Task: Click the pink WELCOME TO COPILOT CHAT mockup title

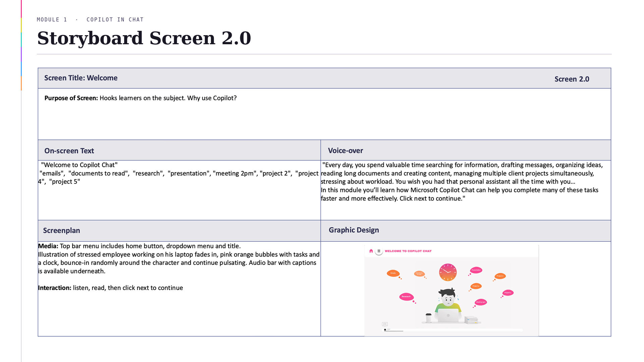Action: 408,251
